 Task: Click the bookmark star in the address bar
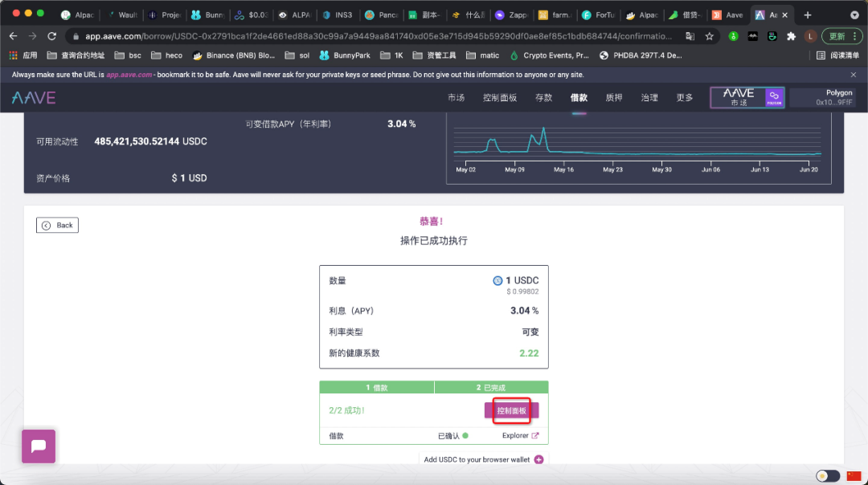[x=708, y=36]
